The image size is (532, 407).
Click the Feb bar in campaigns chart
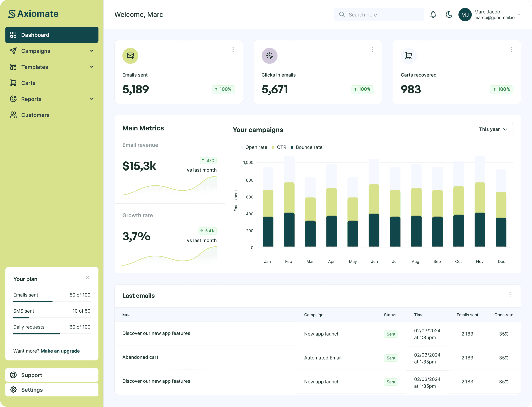(x=289, y=201)
